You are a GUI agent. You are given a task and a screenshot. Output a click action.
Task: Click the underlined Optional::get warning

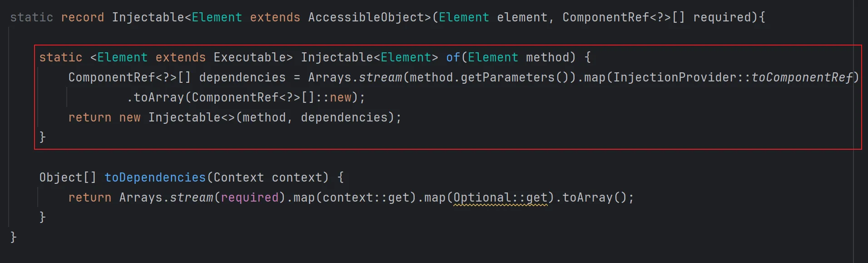click(501, 197)
